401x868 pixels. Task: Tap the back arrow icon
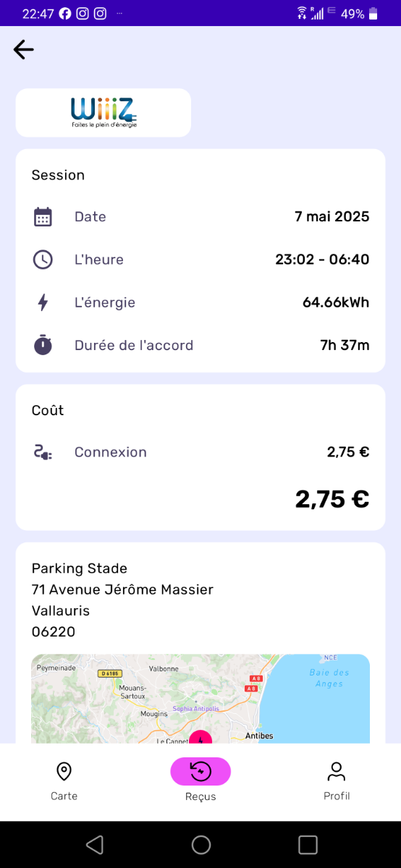[x=24, y=49]
